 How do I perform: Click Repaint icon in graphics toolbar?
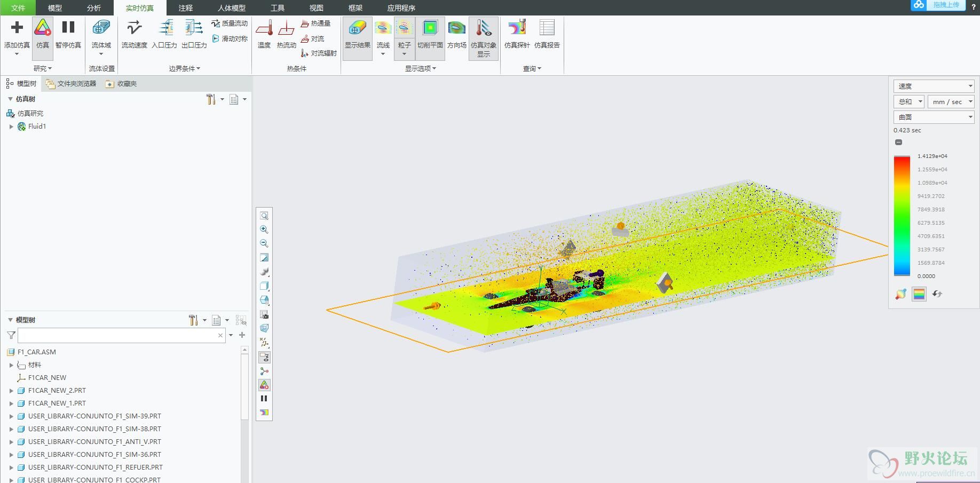pos(264,258)
